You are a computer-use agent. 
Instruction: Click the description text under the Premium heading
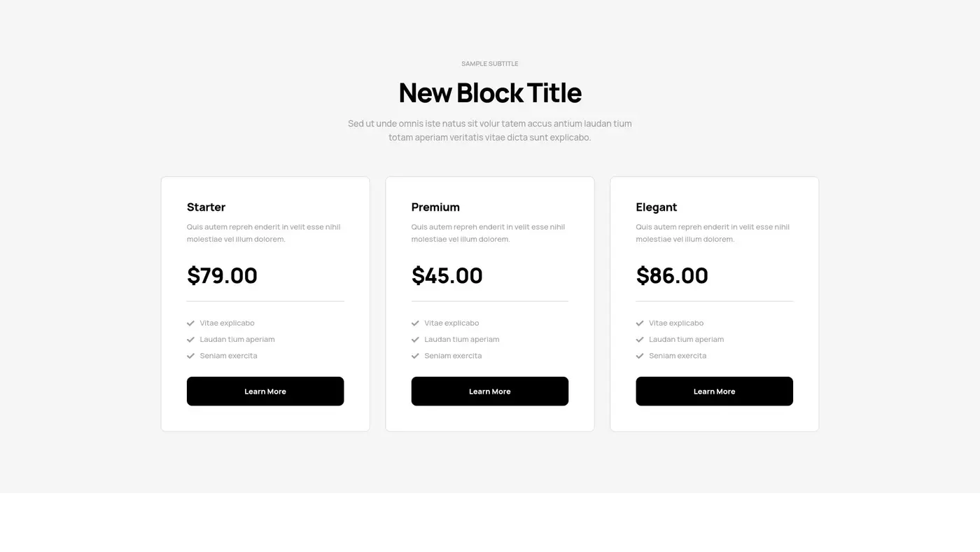pyautogui.click(x=488, y=233)
